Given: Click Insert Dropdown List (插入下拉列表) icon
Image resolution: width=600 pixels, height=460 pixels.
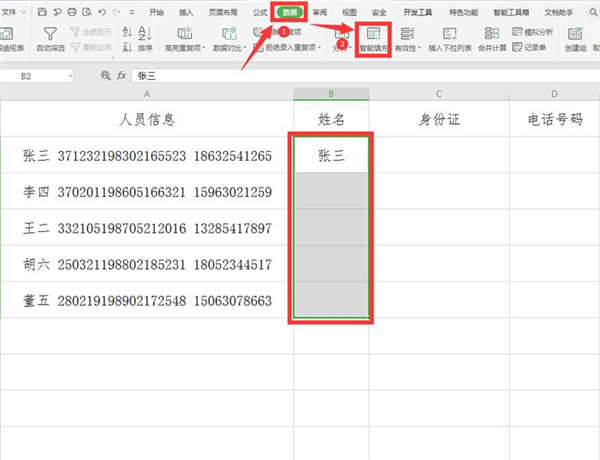Looking at the screenshot, I should coord(447,35).
